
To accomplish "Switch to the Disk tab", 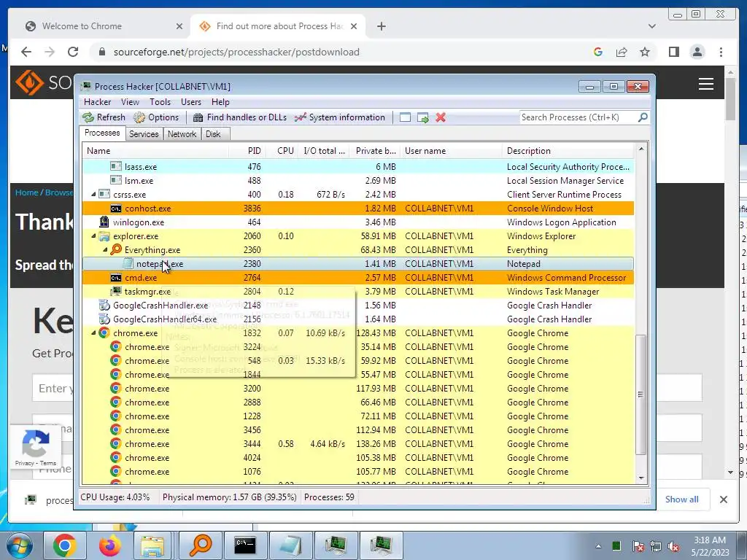I will tap(213, 134).
